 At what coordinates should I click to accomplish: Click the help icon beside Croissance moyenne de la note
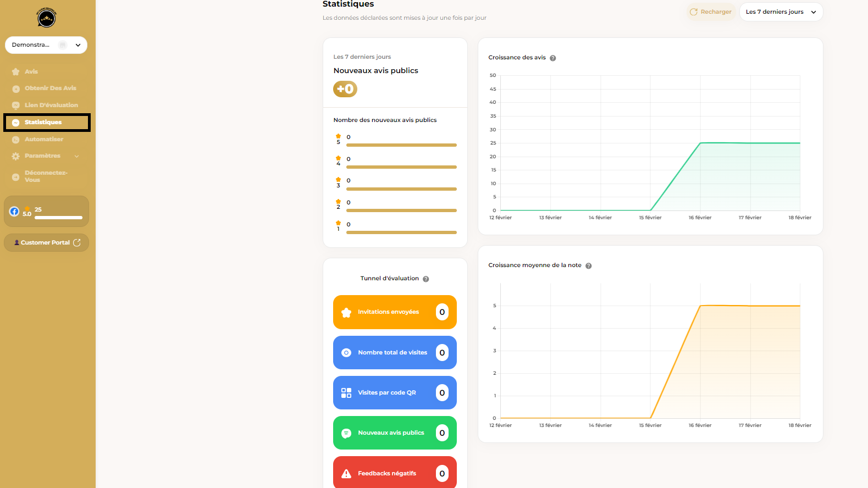589,265
